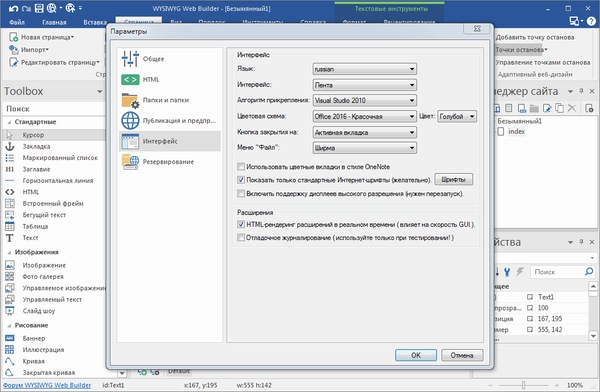Screen dimensions: 600x392
Task: Open the Toolbox panel options arrow
Action: pyautogui.click(x=99, y=91)
